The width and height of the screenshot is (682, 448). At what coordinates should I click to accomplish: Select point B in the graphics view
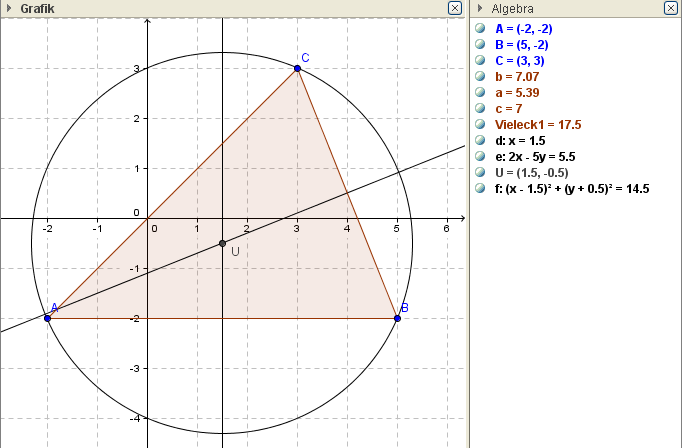point(397,318)
